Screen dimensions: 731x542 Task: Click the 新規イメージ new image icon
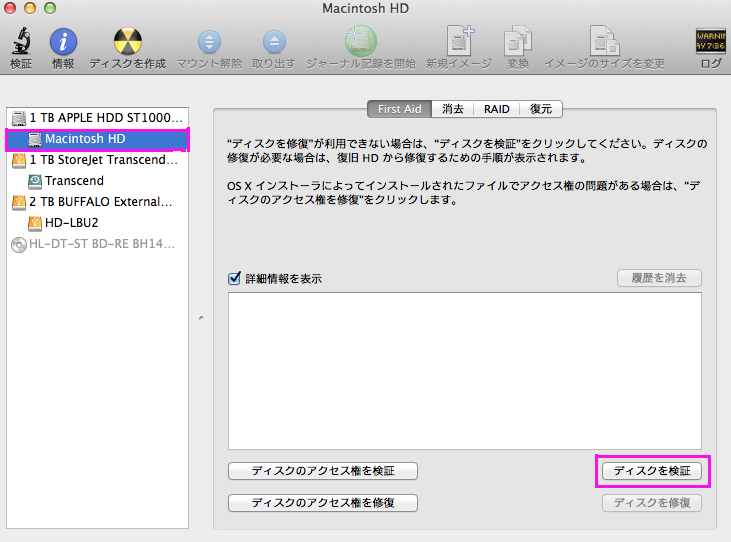coord(459,41)
